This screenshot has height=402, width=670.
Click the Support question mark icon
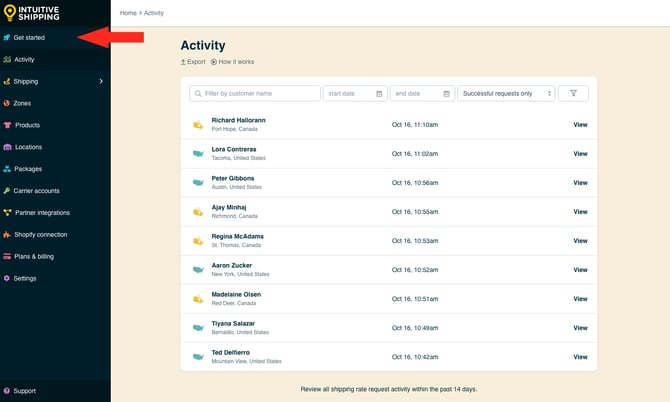pyautogui.click(x=6, y=391)
